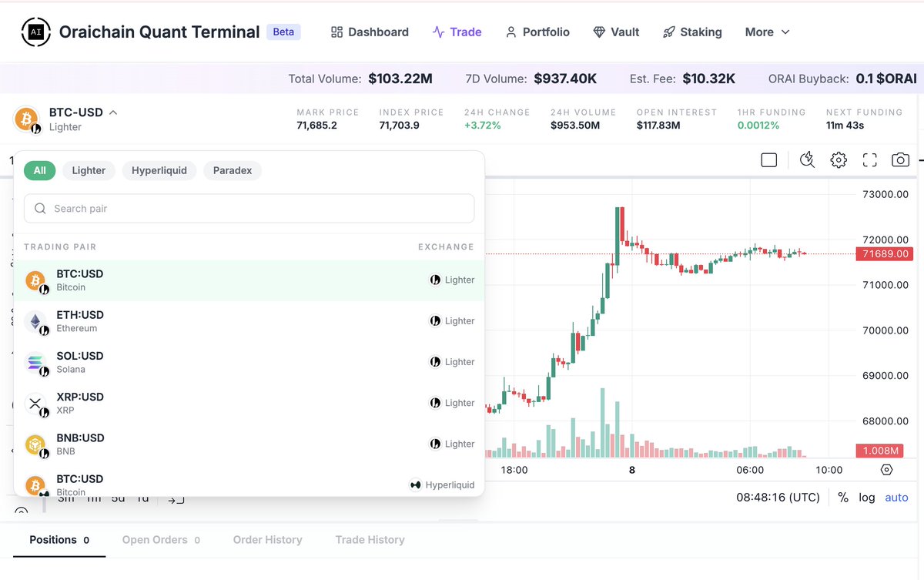Click the search magnifier icon
The height and width of the screenshot is (580, 924).
click(40, 209)
